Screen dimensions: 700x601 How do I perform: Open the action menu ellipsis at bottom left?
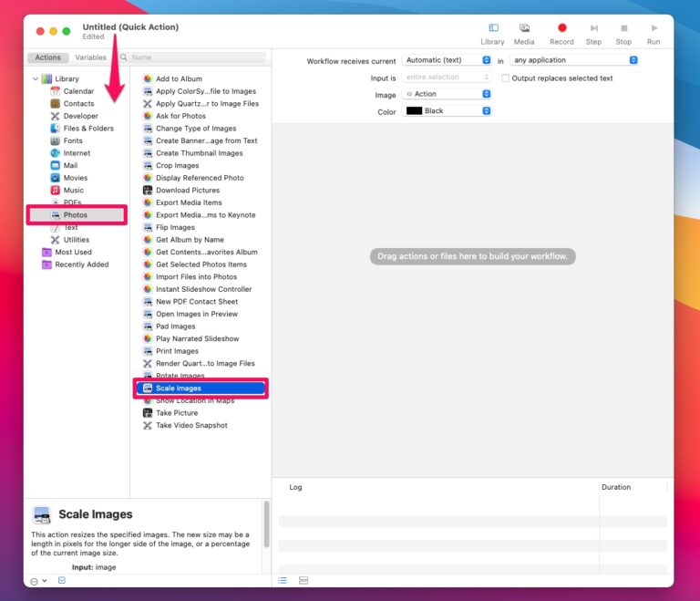click(38, 581)
